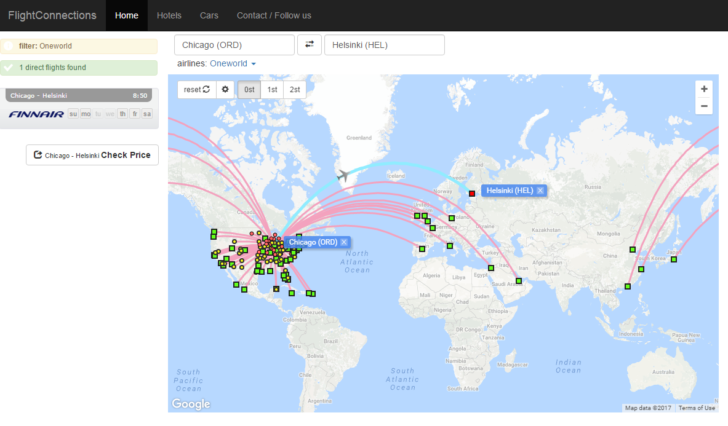Click the red Helsinki airport marker
728x426 pixels.
472,194
